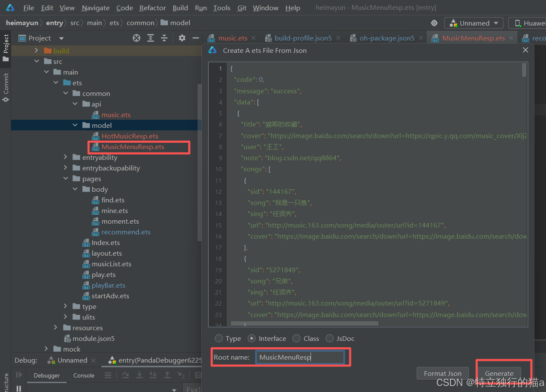Resume program in Debug panel

tap(19, 375)
